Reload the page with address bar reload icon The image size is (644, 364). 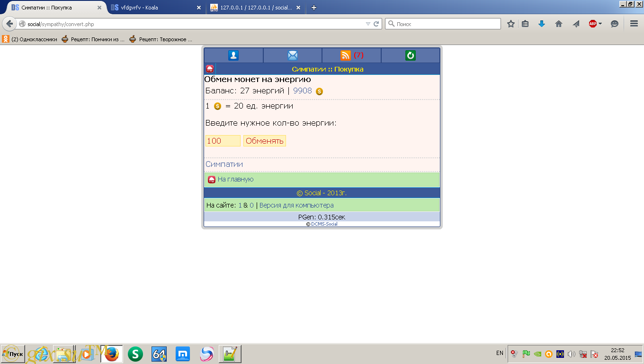tap(376, 24)
